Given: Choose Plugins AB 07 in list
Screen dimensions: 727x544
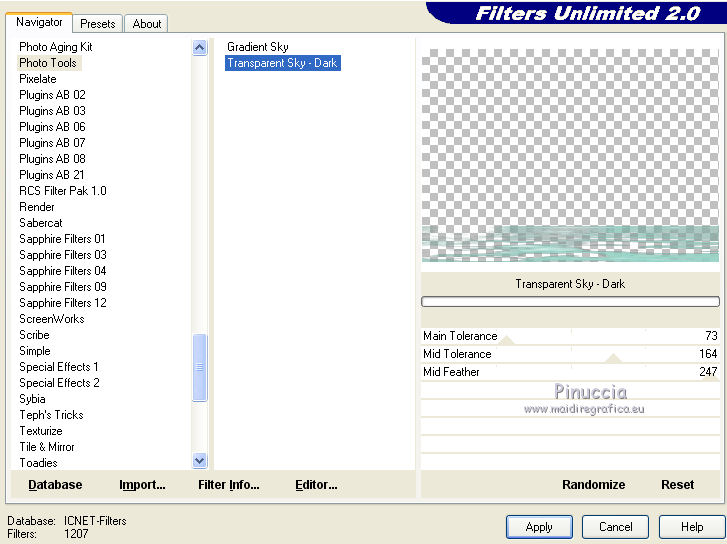Looking at the screenshot, I should pyautogui.click(x=52, y=143).
